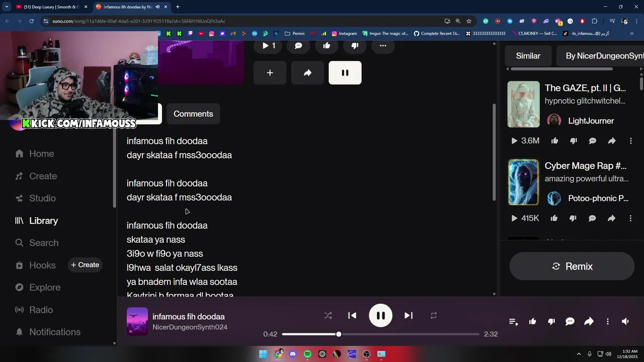Like The GAZE, pt. II song

(x=554, y=141)
